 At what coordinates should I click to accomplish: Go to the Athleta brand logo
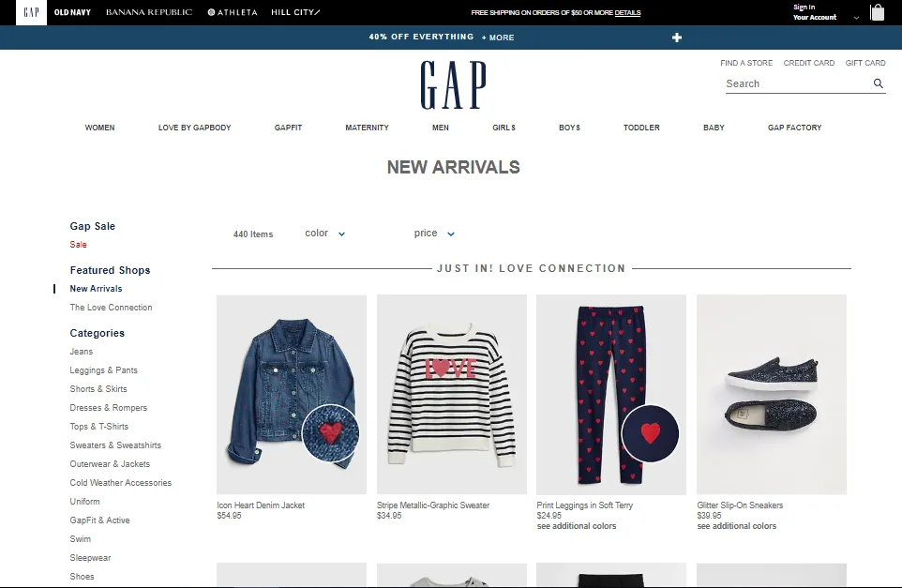pyautogui.click(x=233, y=12)
